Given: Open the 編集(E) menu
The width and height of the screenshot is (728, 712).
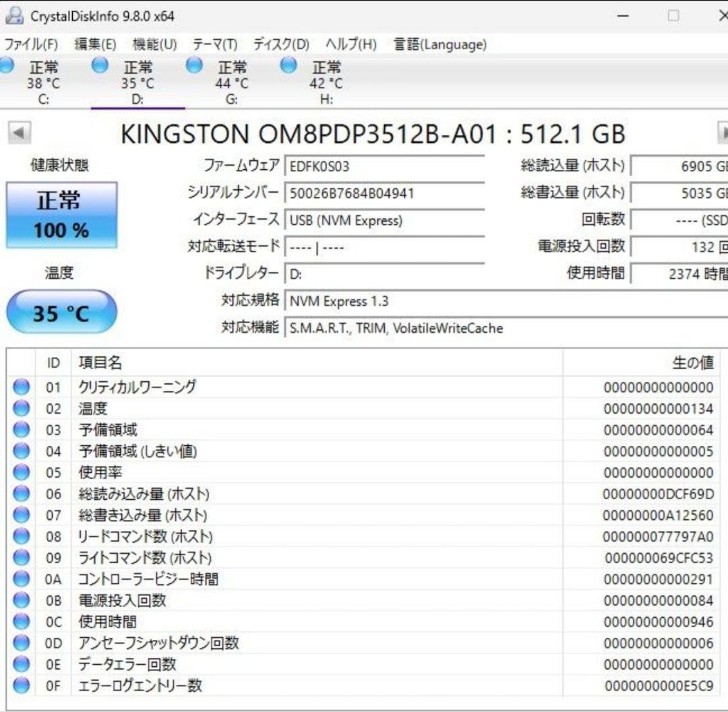Looking at the screenshot, I should (95, 44).
